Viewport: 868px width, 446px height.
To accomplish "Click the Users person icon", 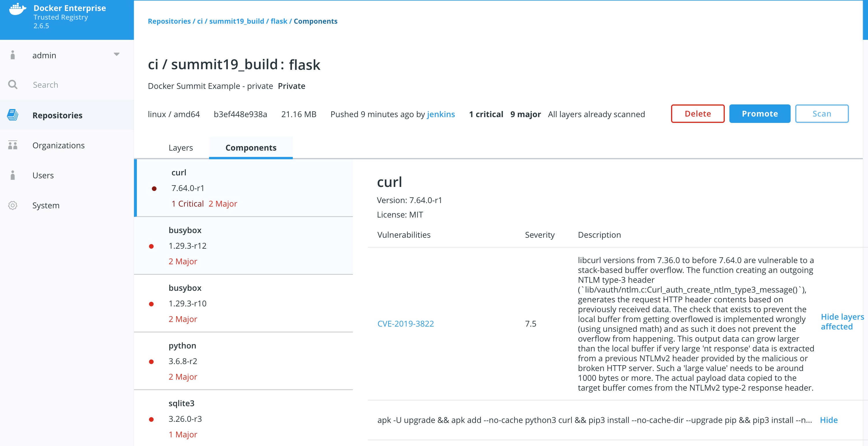I will (x=13, y=175).
